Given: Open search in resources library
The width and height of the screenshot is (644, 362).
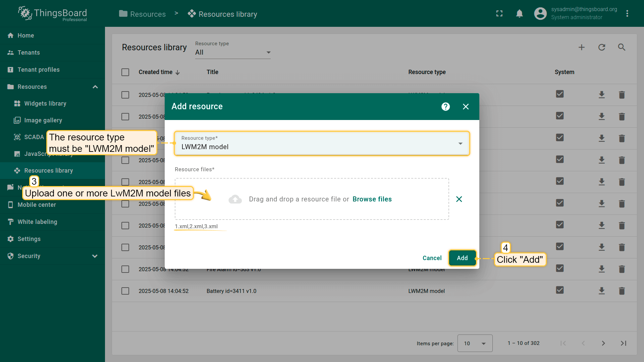Looking at the screenshot, I should click(622, 47).
